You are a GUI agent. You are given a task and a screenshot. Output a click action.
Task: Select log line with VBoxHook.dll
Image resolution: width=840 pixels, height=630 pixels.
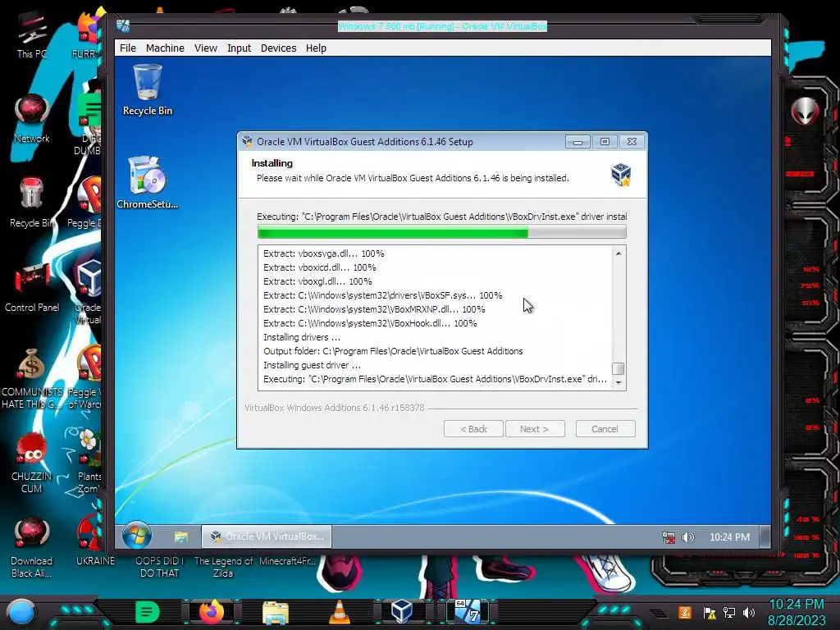(370, 323)
